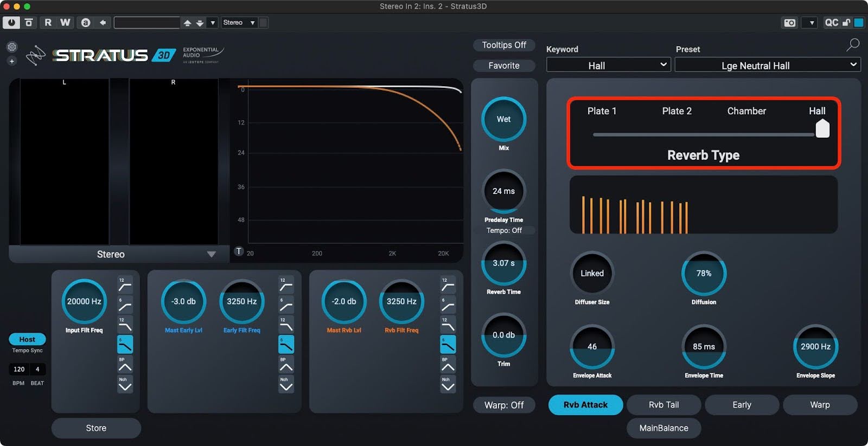The width and height of the screenshot is (868, 446).
Task: Select Input filter Nch notch icon
Action: (x=125, y=384)
